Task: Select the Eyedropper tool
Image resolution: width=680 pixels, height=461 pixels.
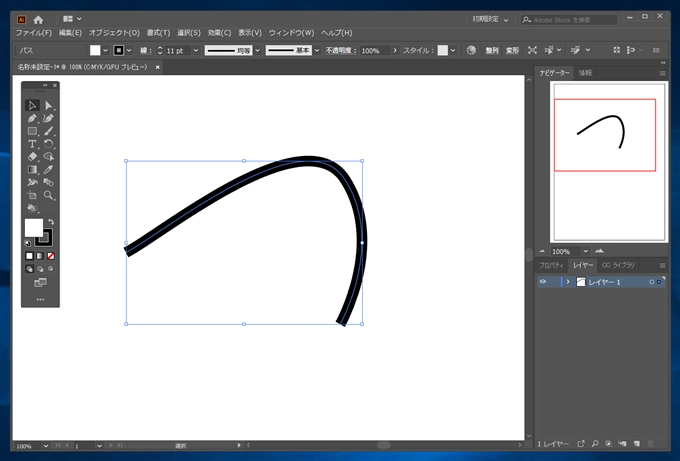Action: pos(49,170)
